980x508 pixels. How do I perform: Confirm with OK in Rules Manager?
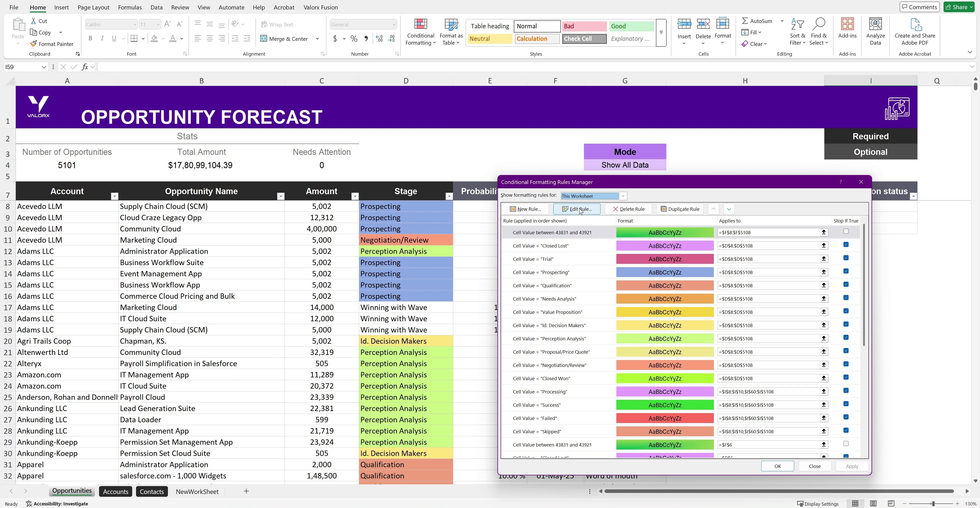(x=777, y=466)
